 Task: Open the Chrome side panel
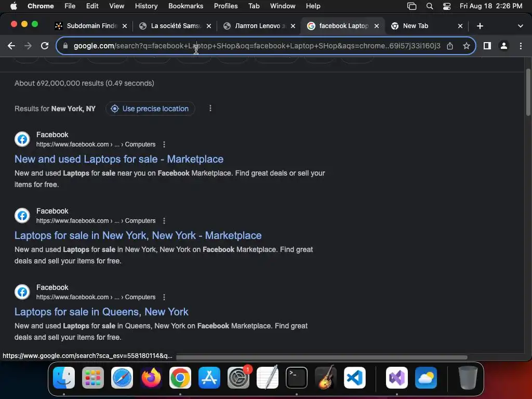487,46
